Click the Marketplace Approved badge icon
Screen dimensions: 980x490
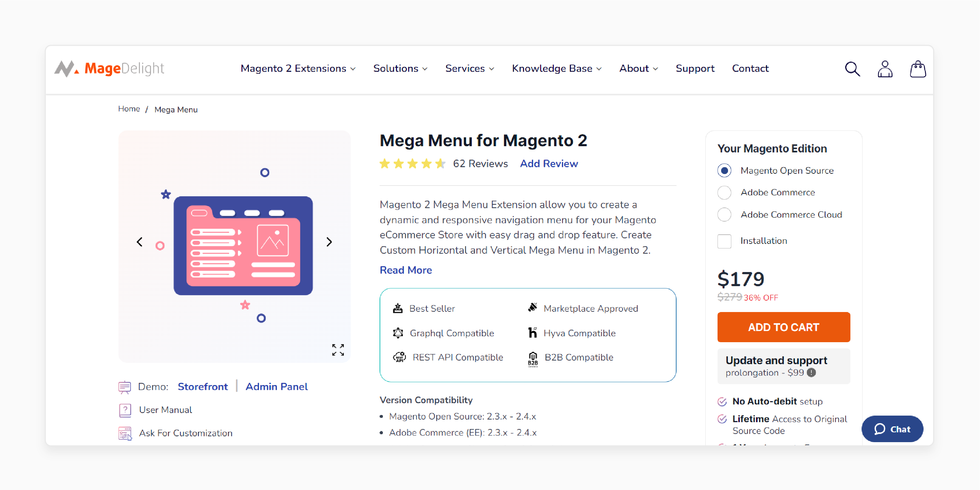532,307
